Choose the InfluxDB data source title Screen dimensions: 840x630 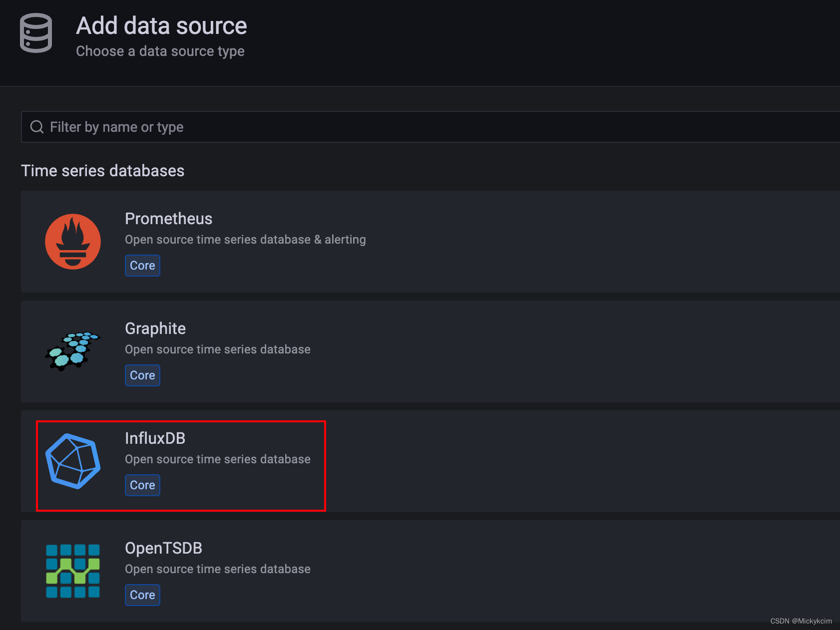[x=155, y=438]
